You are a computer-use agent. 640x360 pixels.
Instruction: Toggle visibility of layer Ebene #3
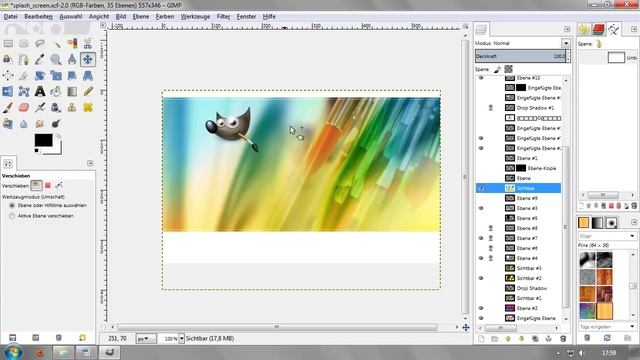click(x=481, y=208)
